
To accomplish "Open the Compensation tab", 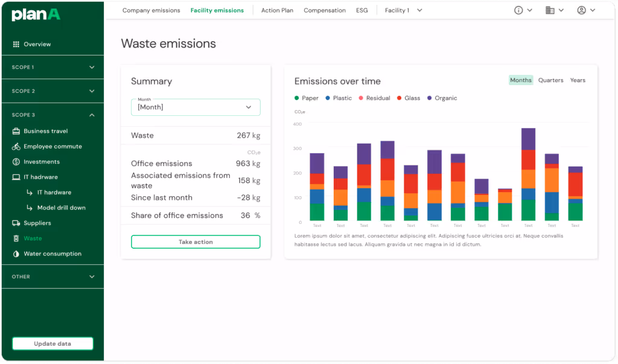I will click(324, 10).
